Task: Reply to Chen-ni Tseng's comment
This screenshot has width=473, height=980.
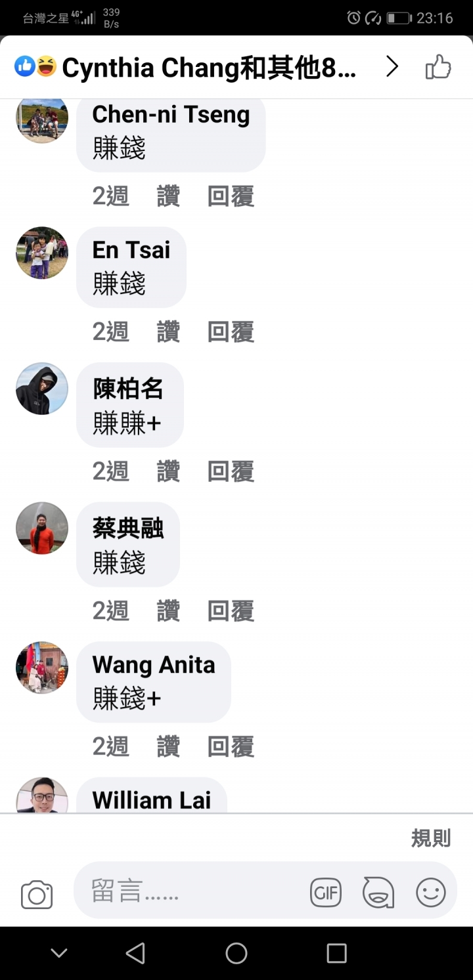Action: point(231,196)
